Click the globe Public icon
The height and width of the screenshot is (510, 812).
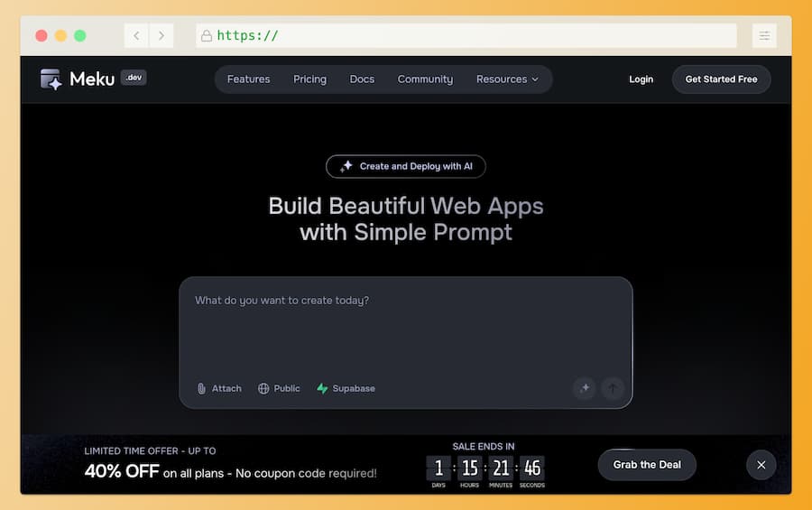263,388
